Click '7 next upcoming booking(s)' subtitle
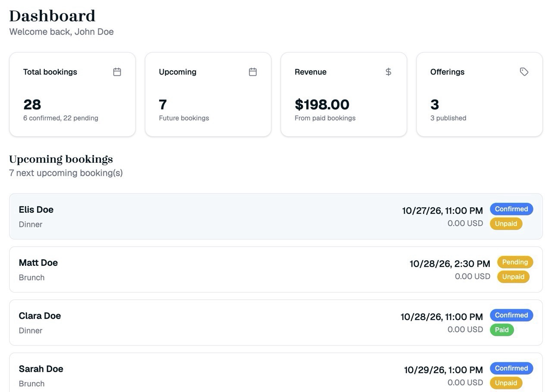 click(x=66, y=173)
